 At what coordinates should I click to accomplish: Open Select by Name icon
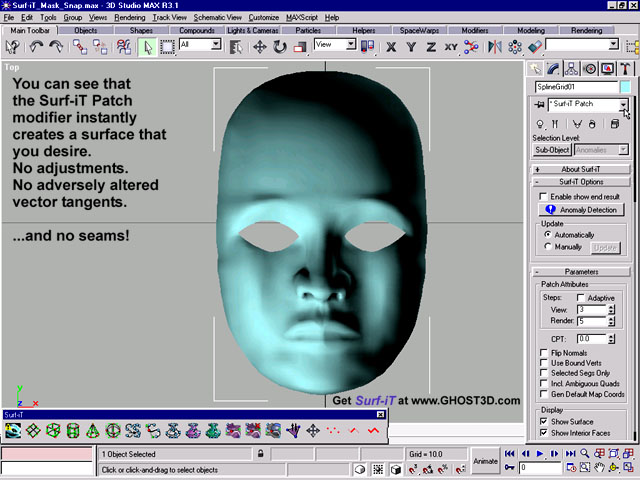(x=236, y=47)
